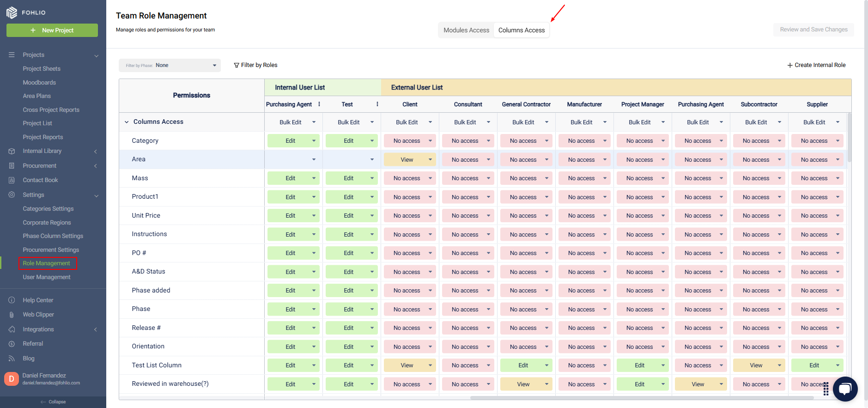Expand the Internal Library sidebar chevron
The image size is (868, 408).
(96, 152)
